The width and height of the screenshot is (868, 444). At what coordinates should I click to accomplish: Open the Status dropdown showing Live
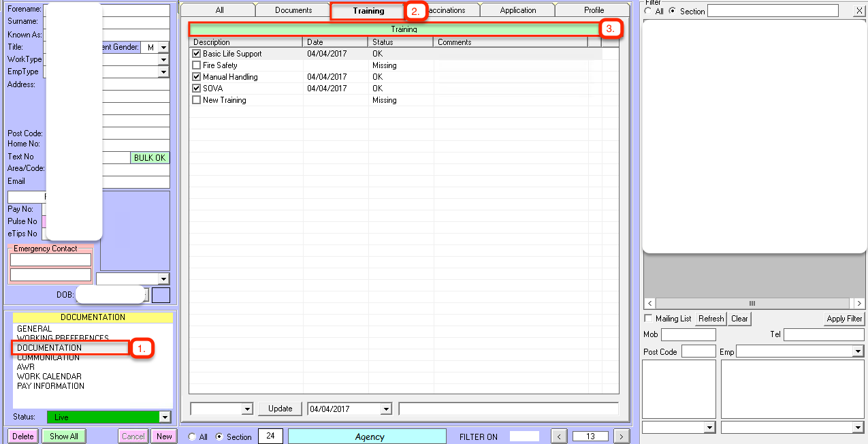pos(163,417)
